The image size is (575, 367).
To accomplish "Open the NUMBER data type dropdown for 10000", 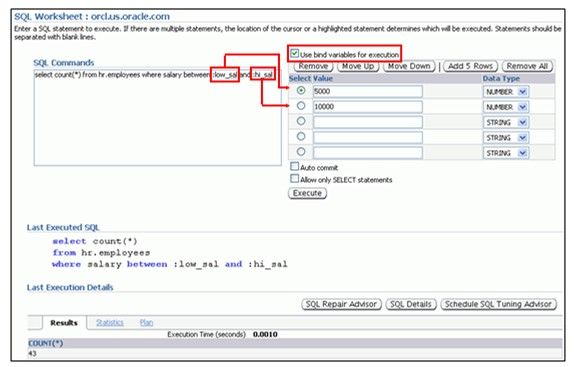I will (x=506, y=107).
